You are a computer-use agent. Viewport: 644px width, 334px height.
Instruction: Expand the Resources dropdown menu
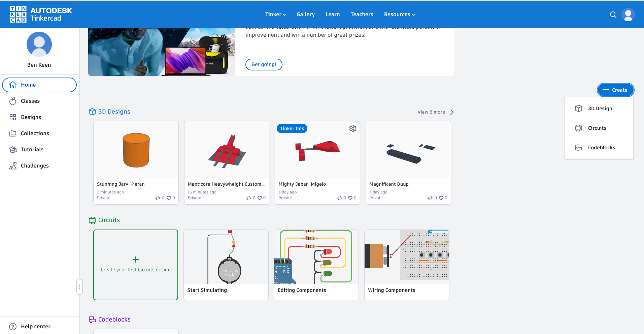click(399, 14)
